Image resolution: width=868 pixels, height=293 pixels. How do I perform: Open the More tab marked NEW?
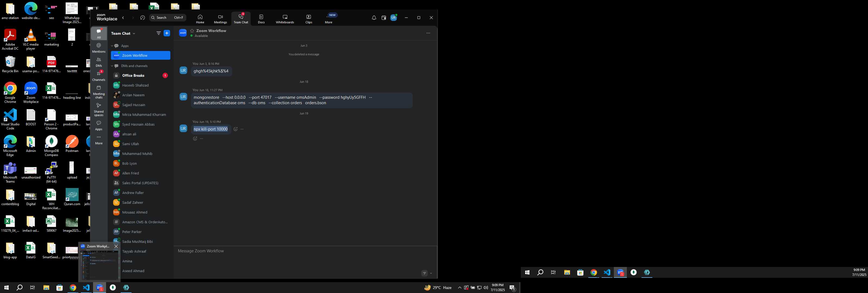click(328, 19)
